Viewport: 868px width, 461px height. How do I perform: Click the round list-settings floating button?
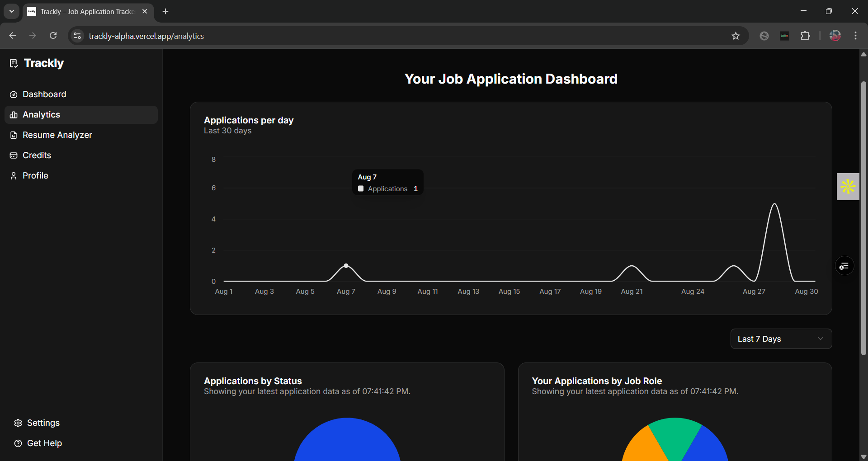point(844,266)
